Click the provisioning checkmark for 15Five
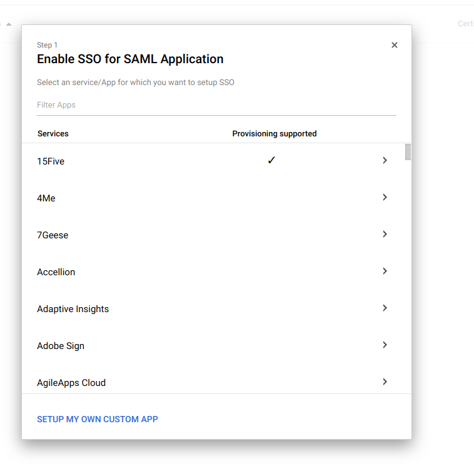474x476 pixels. (271, 160)
